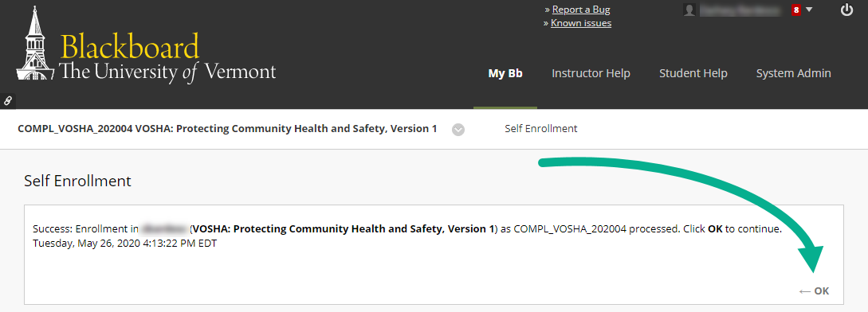This screenshot has width=868, height=312.
Task: Click the Self Enrollment page heading
Action: (77, 181)
